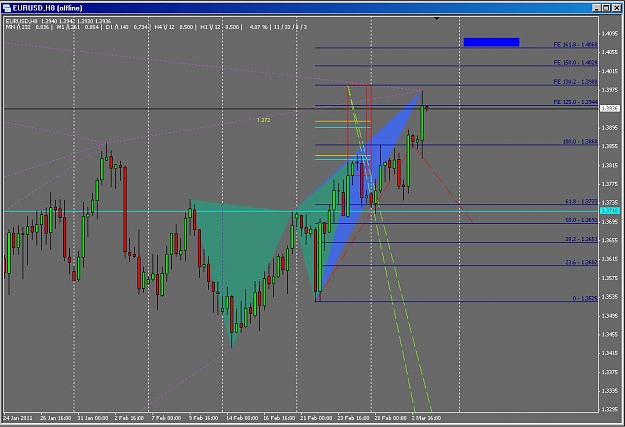Click the 'FE 125.0' Fibonacci level label
This screenshot has width=625, height=427.
pos(576,102)
